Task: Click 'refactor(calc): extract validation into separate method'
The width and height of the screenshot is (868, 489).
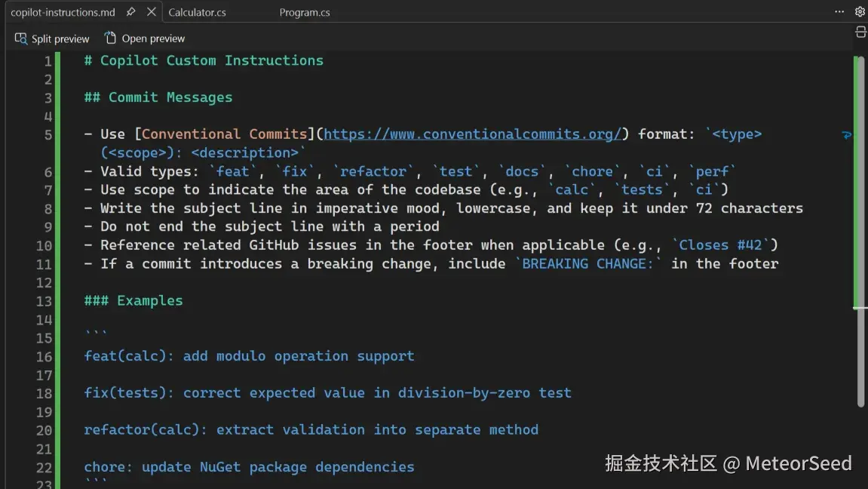Action: click(311, 429)
